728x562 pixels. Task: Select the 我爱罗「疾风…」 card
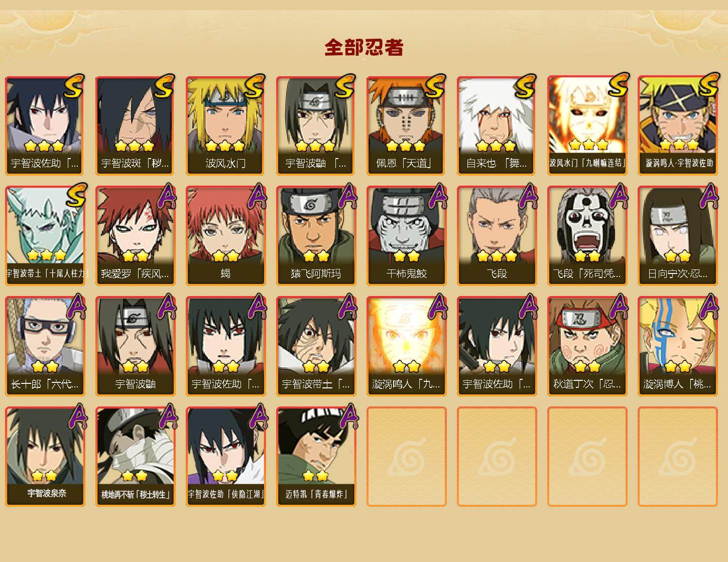pyautogui.click(x=135, y=236)
